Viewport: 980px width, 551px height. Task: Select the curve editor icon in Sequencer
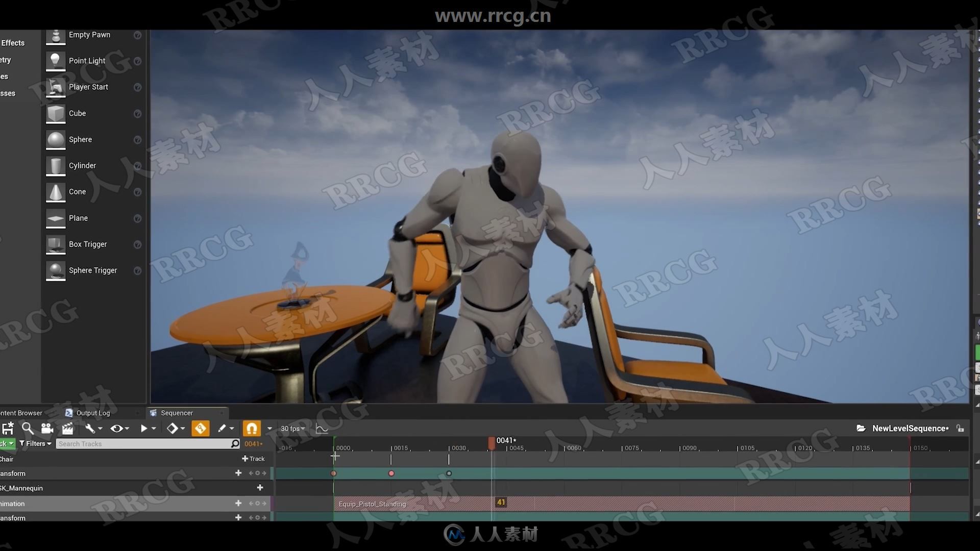click(322, 428)
